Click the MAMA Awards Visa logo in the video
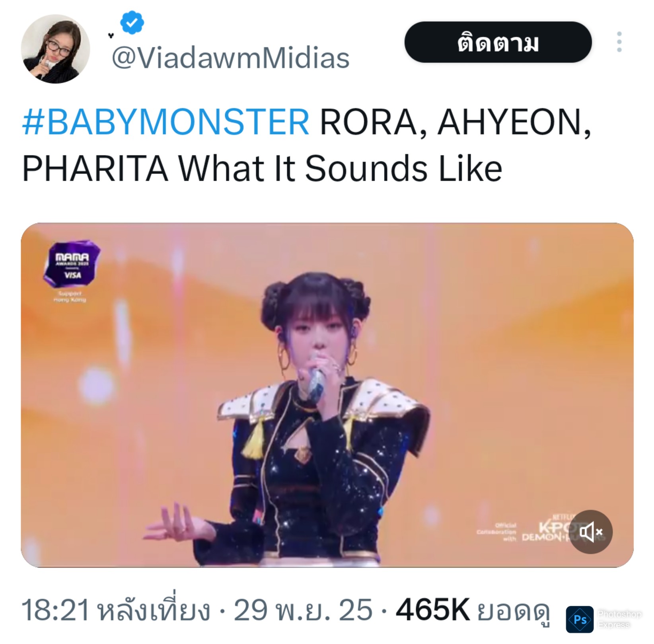 (x=72, y=263)
